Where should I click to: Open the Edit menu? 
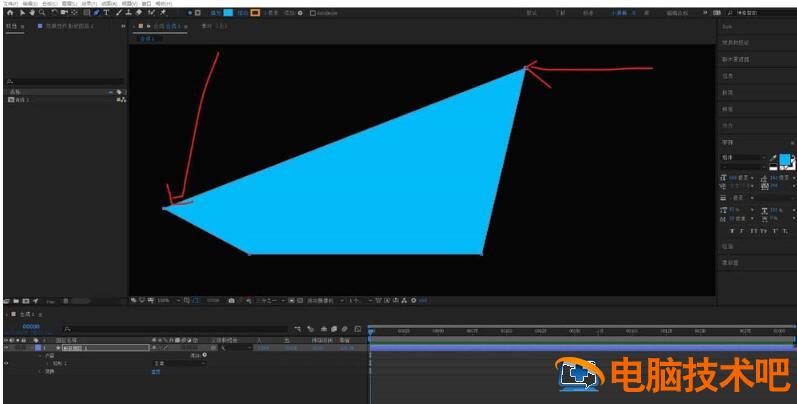click(29, 3)
